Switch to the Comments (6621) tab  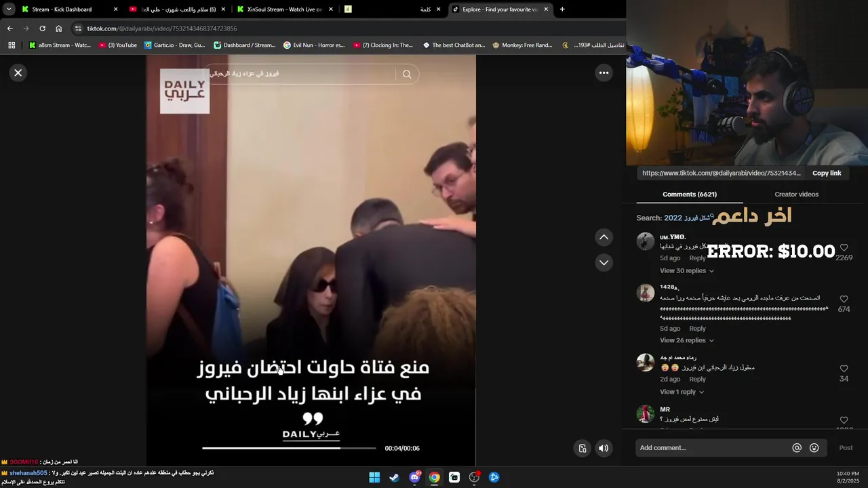[x=690, y=195]
